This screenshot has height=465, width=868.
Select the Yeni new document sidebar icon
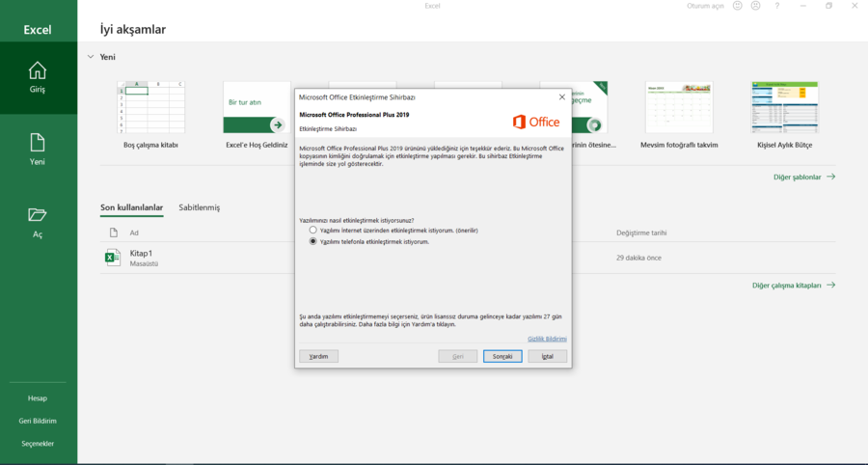click(x=38, y=143)
